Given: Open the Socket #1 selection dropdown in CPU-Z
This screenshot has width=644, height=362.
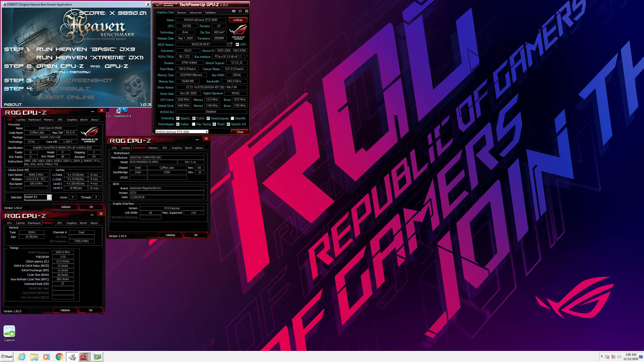Looking at the screenshot, I should (x=38, y=197).
